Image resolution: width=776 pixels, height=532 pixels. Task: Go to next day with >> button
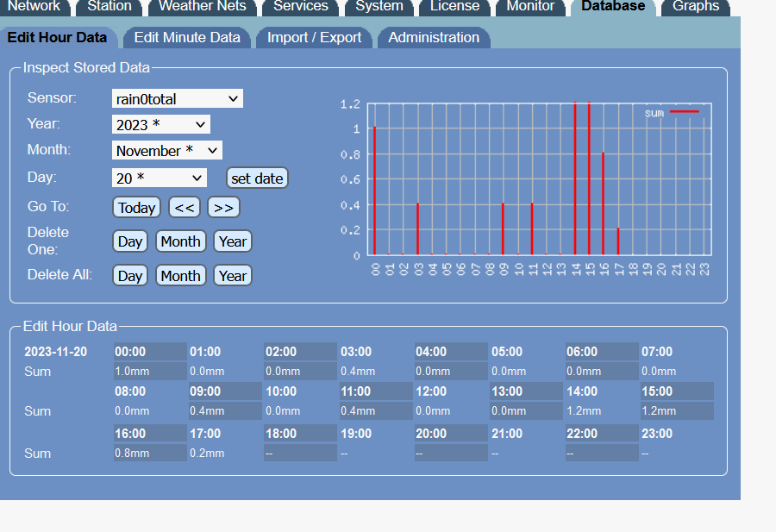[222, 207]
